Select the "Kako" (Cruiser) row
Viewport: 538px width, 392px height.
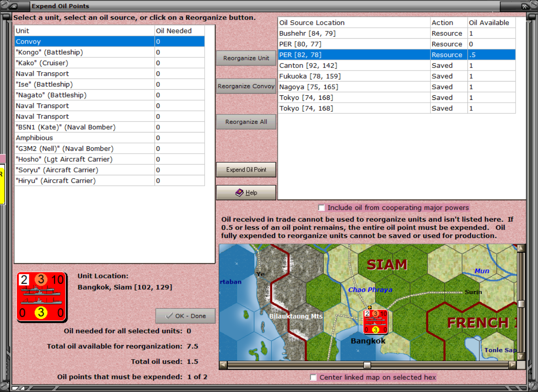coord(109,63)
